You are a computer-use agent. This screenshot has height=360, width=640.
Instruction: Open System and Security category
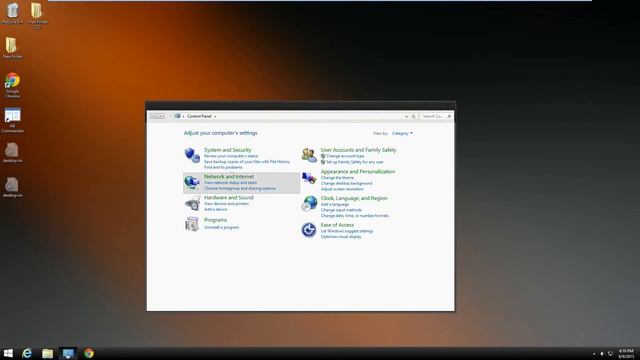click(228, 150)
